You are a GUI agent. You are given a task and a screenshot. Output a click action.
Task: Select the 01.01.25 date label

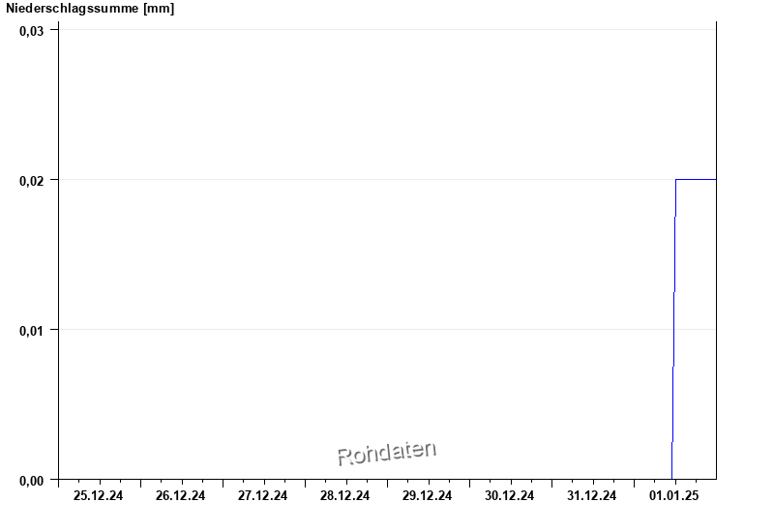(x=674, y=496)
